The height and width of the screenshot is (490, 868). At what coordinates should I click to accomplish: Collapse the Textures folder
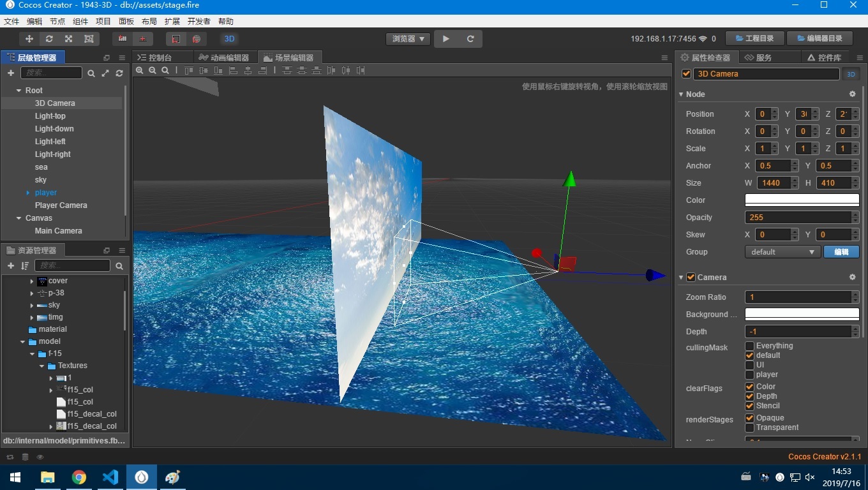[x=41, y=366]
